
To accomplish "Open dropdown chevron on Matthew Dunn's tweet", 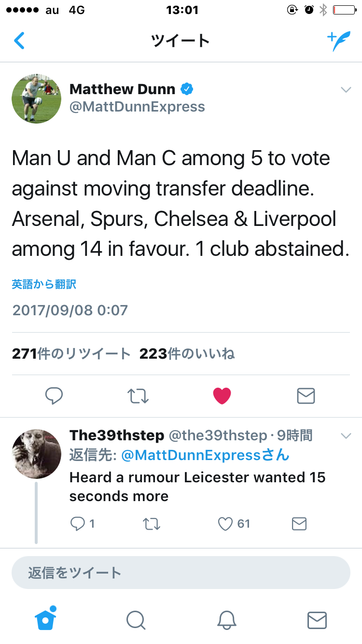I will [x=346, y=90].
